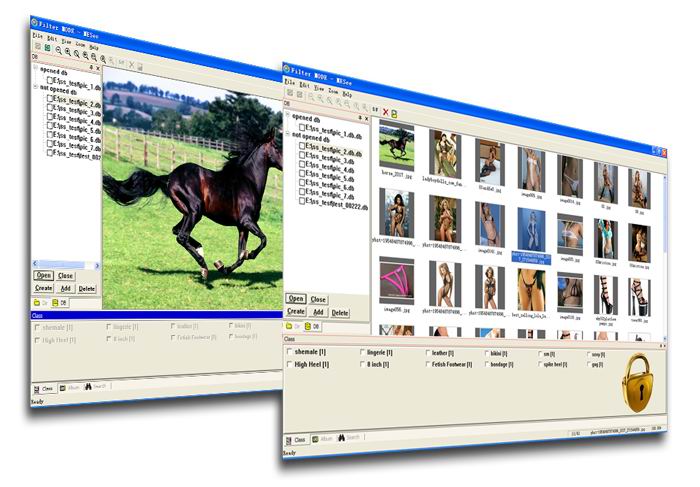The width and height of the screenshot is (700, 487).
Task: Collapse the 'opened db' node in right window
Action: tap(288, 115)
